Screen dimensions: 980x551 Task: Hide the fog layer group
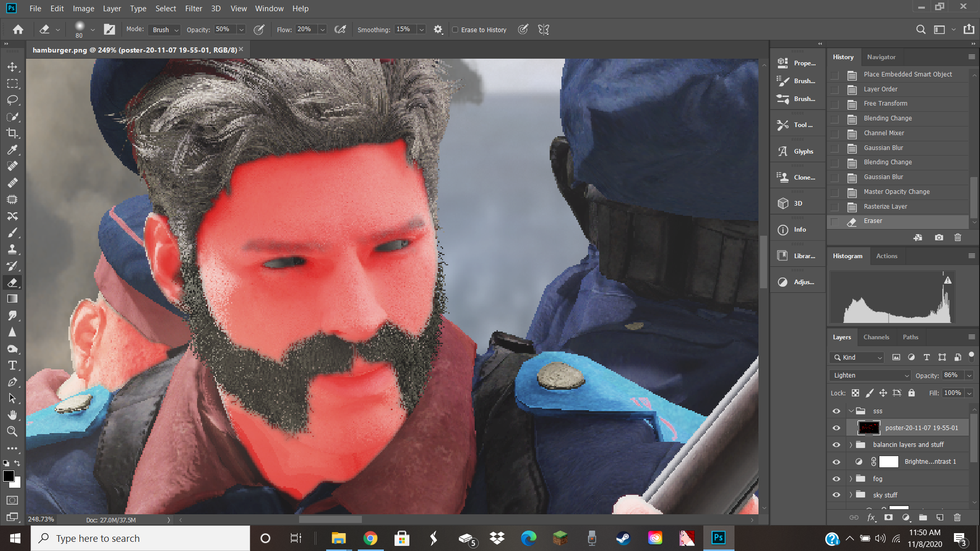pos(836,479)
